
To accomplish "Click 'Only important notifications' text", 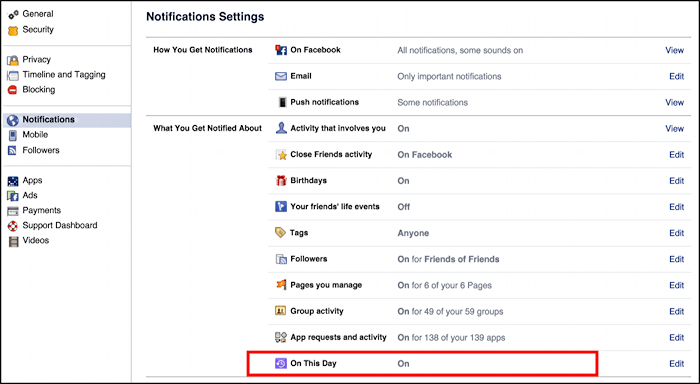I will 449,76.
